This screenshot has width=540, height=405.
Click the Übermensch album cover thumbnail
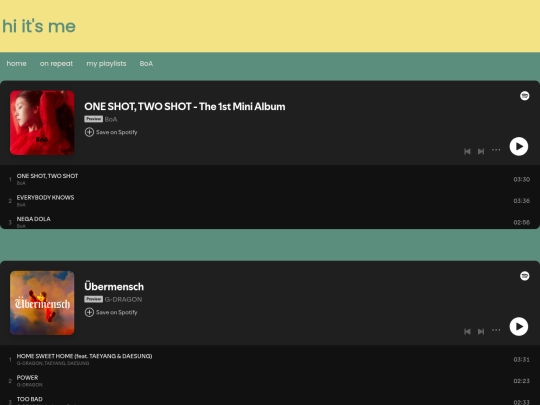(42, 303)
